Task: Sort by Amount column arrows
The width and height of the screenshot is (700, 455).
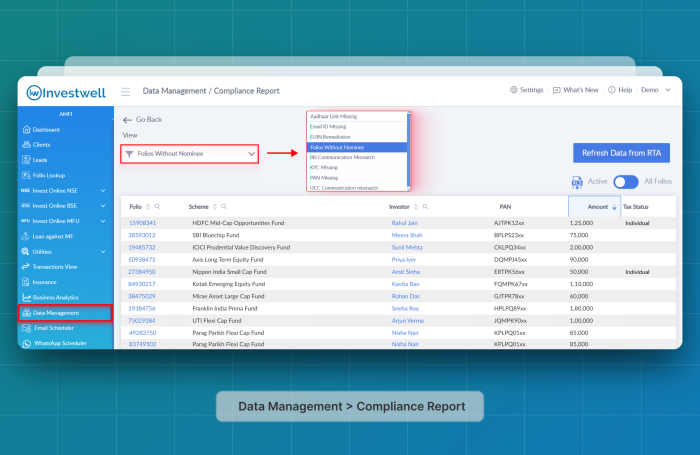Action: 614,207
